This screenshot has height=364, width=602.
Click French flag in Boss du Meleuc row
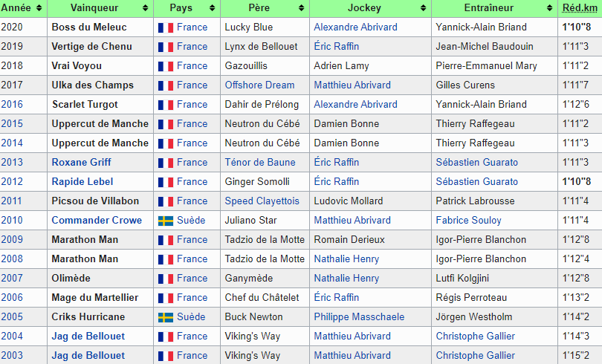coord(166,27)
